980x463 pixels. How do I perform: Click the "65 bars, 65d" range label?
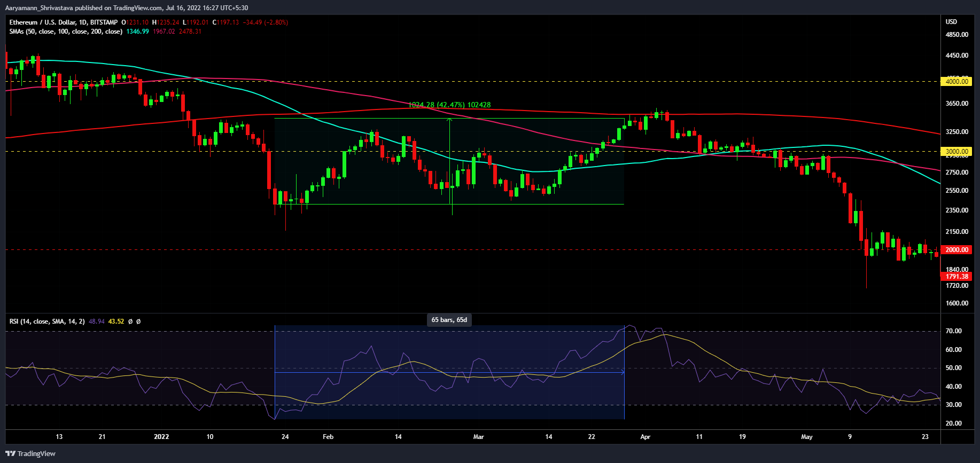(449, 320)
